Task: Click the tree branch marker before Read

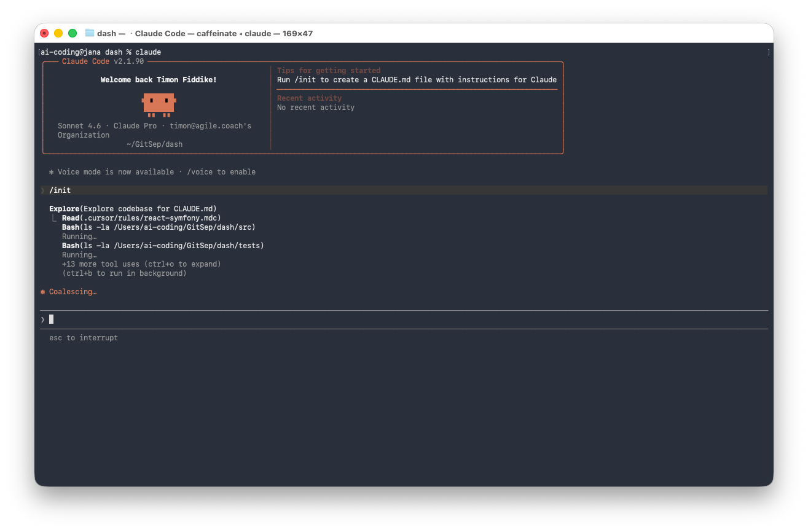Action: (x=55, y=219)
